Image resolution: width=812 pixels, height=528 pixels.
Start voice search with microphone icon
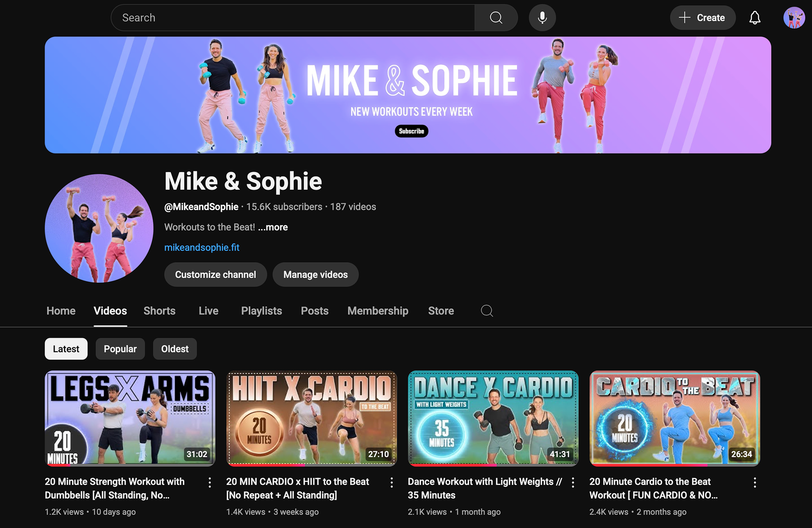[x=542, y=18]
